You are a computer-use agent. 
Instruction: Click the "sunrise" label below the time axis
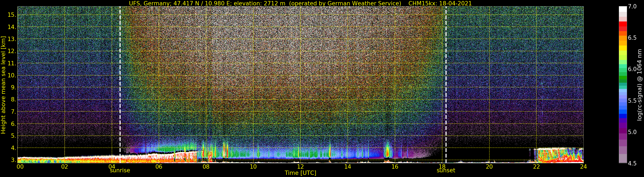coord(120,171)
